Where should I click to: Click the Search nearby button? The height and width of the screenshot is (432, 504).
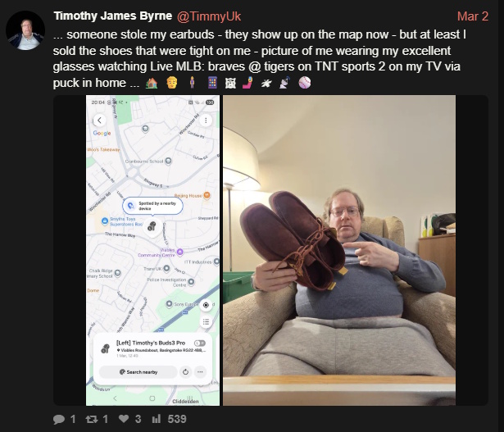pos(138,372)
